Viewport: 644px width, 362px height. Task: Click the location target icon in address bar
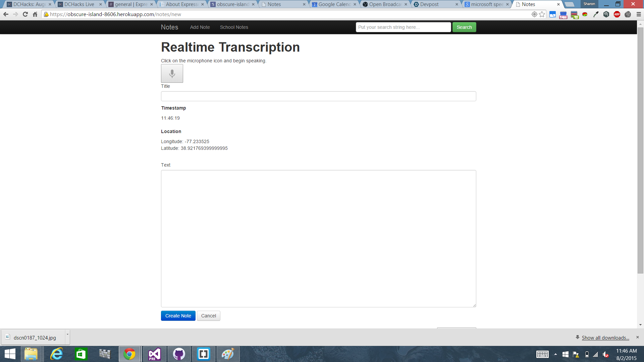point(534,14)
